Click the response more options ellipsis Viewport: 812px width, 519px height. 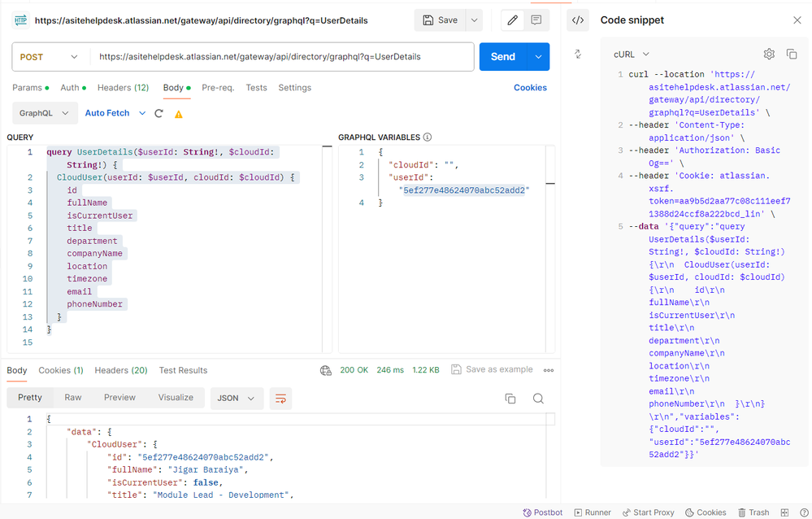point(549,370)
